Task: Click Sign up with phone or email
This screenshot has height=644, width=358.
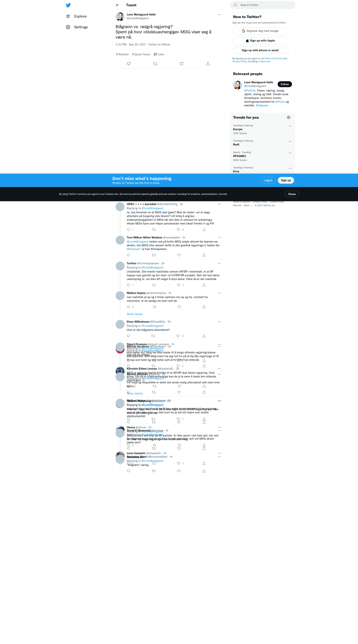Action: click(x=260, y=50)
